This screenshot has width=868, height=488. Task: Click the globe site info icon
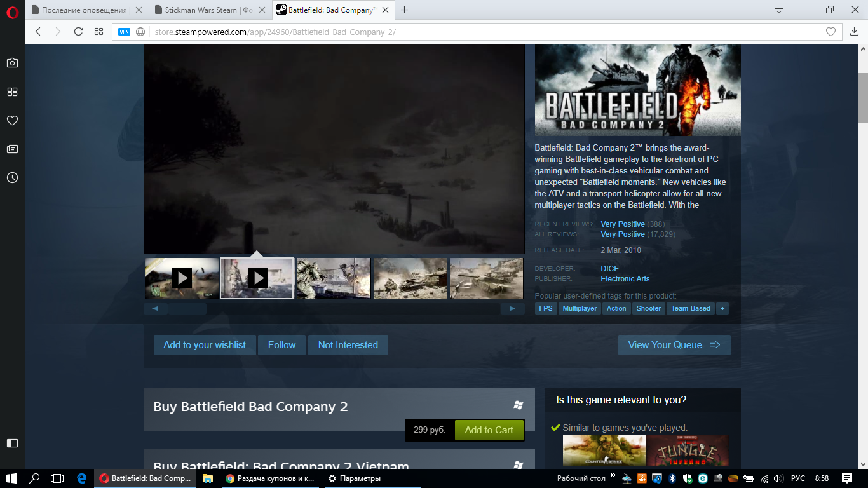140,32
